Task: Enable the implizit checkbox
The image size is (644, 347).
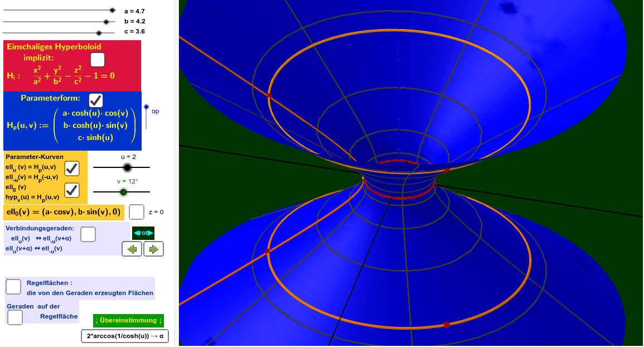Action: coord(97,59)
